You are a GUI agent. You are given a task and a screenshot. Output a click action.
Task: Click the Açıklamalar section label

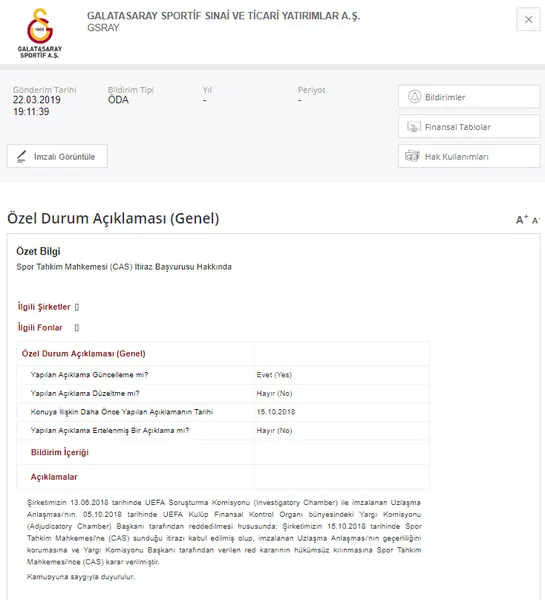pos(54,477)
